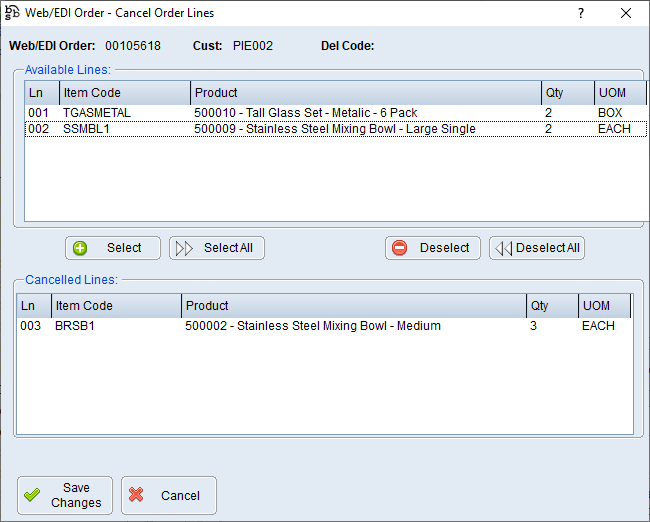The height and width of the screenshot is (522, 650).
Task: Open the help question mark button
Action: (581, 13)
